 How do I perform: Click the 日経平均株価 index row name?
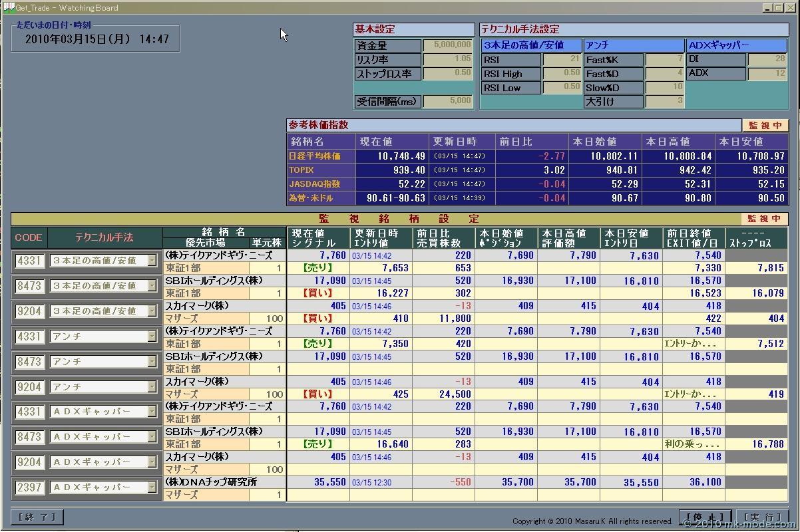[315, 156]
